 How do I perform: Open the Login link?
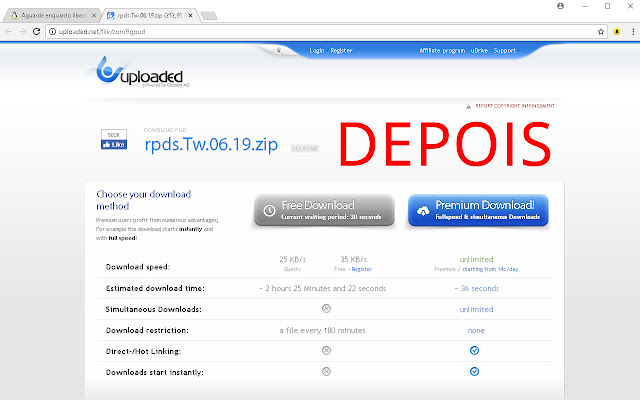point(317,51)
